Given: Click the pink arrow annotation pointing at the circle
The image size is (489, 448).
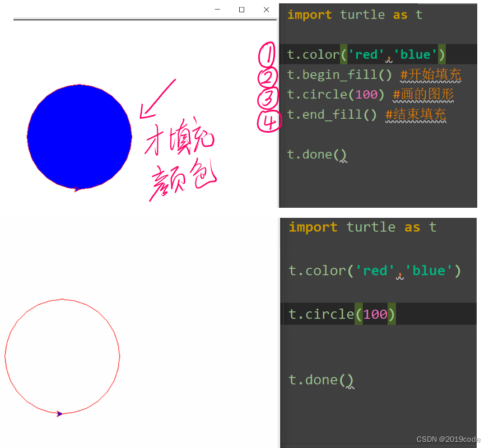Looking at the screenshot, I should coord(157,98).
